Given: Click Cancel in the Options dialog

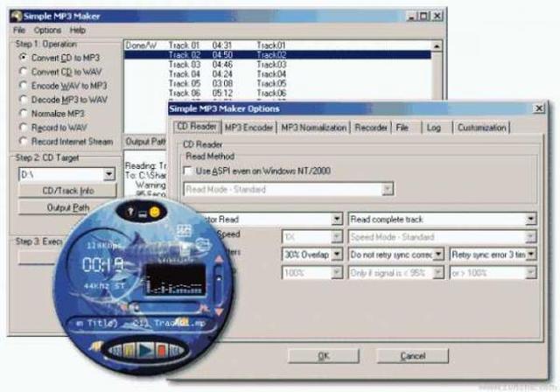Looking at the screenshot, I should tap(413, 356).
